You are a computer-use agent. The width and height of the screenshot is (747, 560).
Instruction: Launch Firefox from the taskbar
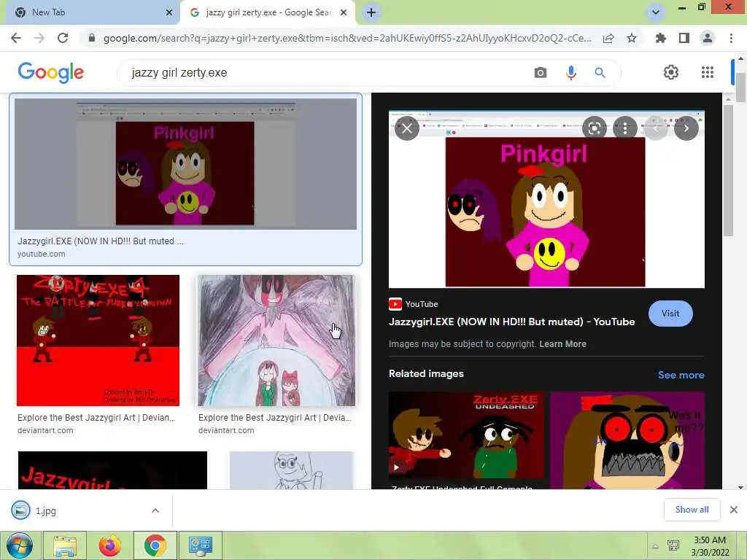click(x=109, y=545)
